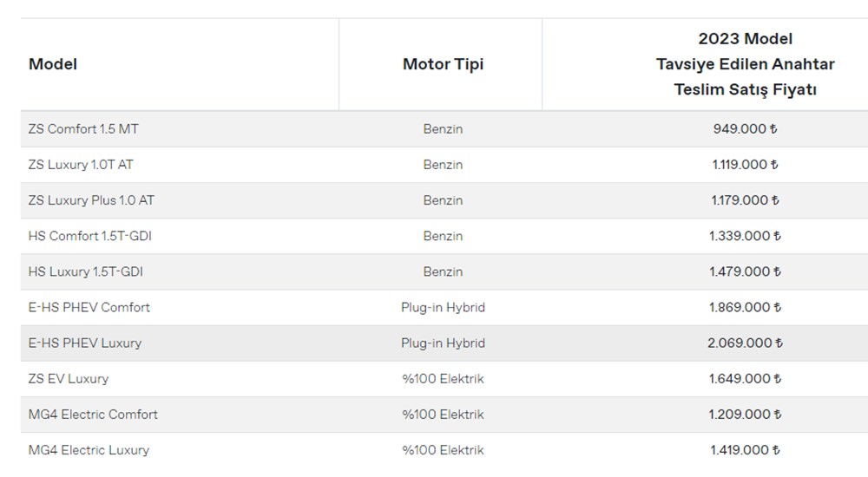Select the 1.649.000 ₺ price value
Viewport: 868px width, 477px height.
tap(745, 378)
